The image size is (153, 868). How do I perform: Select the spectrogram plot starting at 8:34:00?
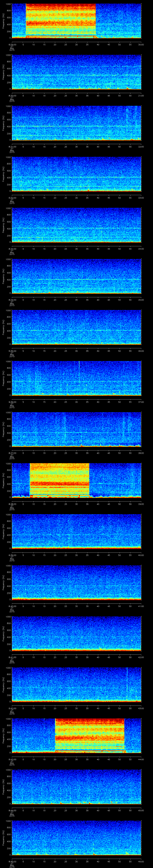pyautogui.click(x=76, y=276)
